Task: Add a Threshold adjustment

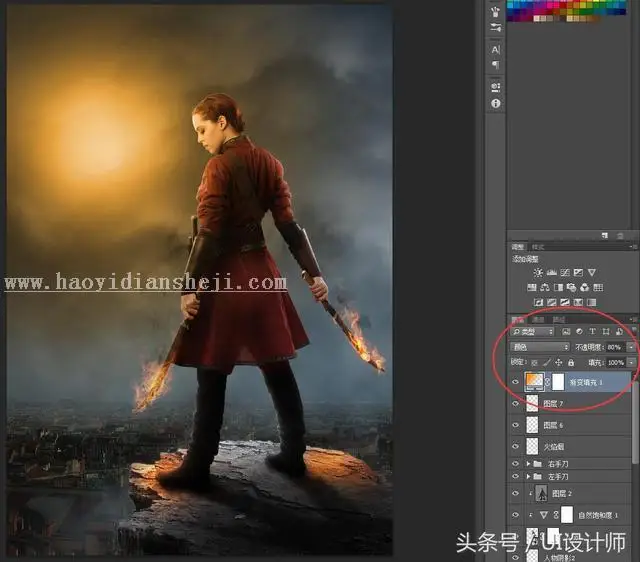Action: tap(565, 302)
